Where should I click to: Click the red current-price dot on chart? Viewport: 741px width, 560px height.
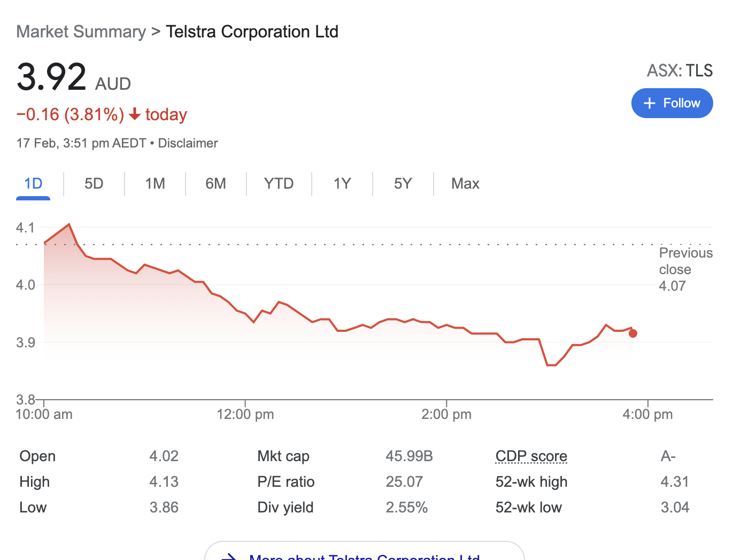(x=633, y=333)
